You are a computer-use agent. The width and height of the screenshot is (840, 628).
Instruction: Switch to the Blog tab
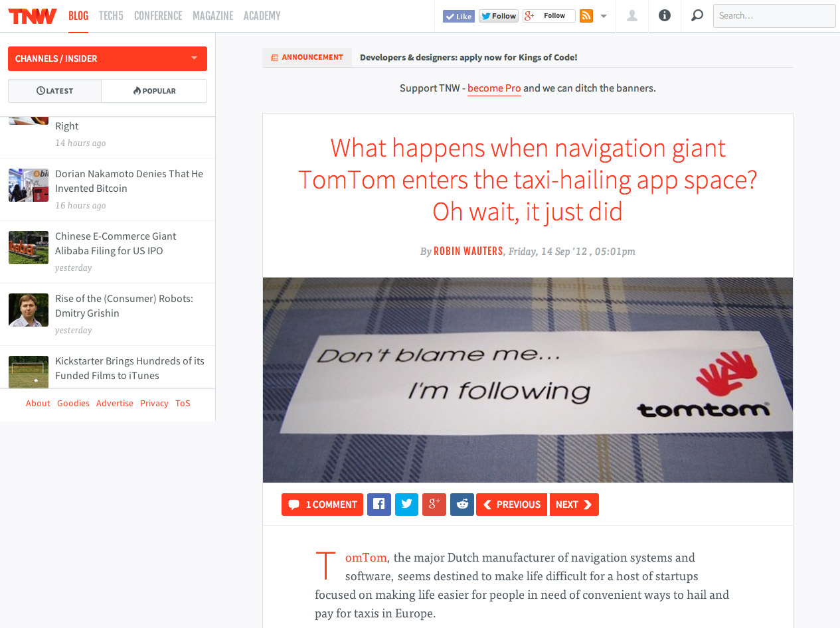(x=78, y=16)
